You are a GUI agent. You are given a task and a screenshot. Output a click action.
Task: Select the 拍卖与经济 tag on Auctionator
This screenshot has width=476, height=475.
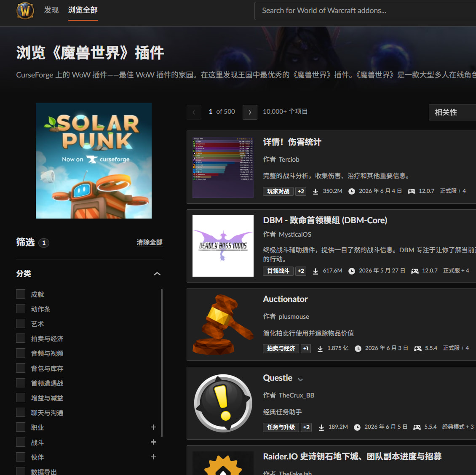click(x=281, y=348)
